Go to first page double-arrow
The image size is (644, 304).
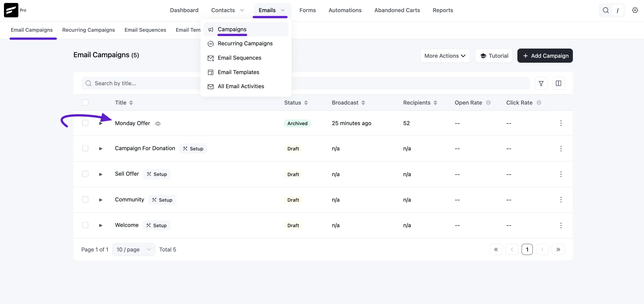point(496,249)
